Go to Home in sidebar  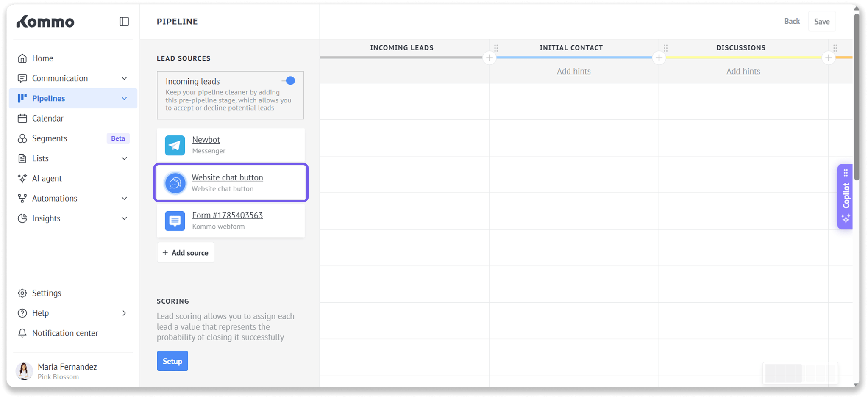(x=73, y=58)
